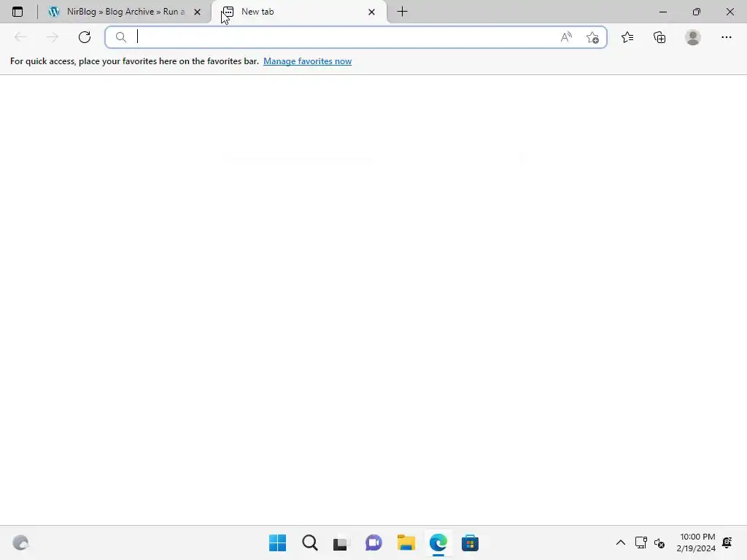Screen dimensions: 747x560
Task: Minimize the Edge browser window
Action: (x=662, y=12)
